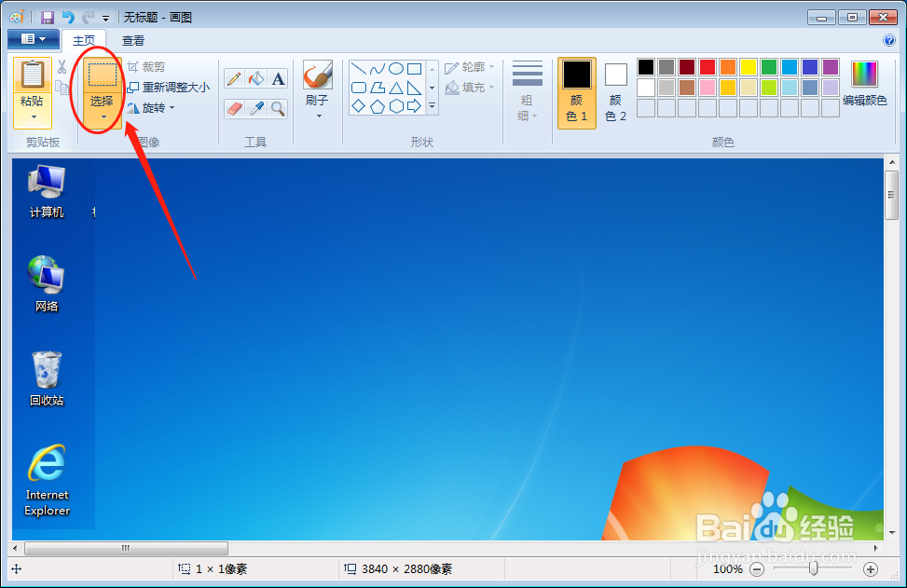Open the Paint file menu button
Viewport: 907px width, 588px height.
pyautogui.click(x=34, y=39)
